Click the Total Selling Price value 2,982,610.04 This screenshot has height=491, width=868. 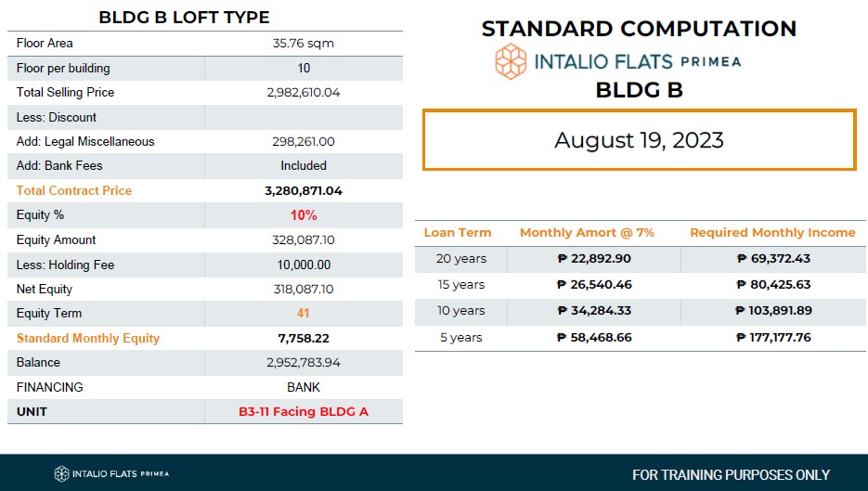click(304, 93)
